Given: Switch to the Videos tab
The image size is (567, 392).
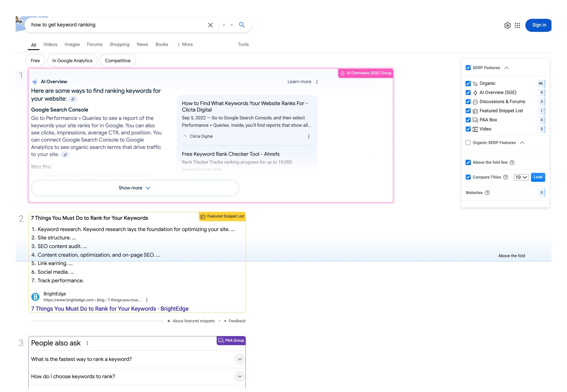Looking at the screenshot, I should [x=50, y=44].
